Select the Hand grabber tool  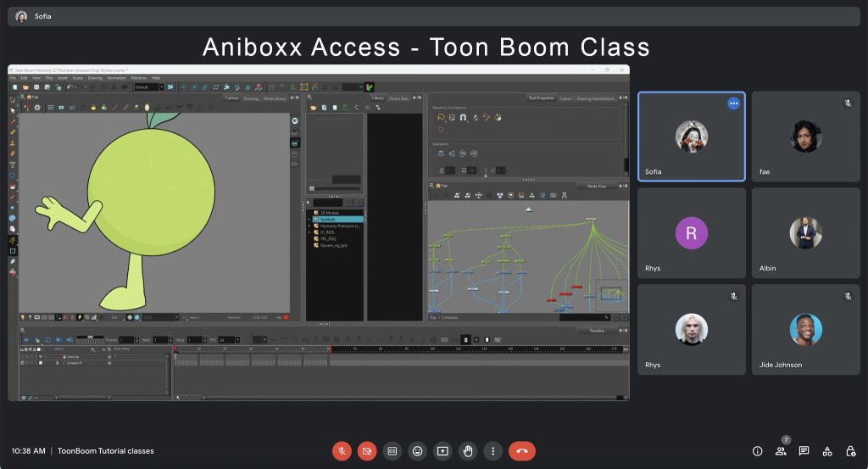[13, 229]
